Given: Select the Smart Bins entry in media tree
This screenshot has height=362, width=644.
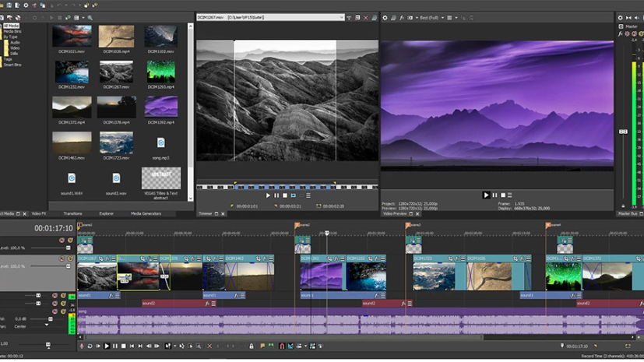Looking at the screenshot, I should click(x=12, y=64).
